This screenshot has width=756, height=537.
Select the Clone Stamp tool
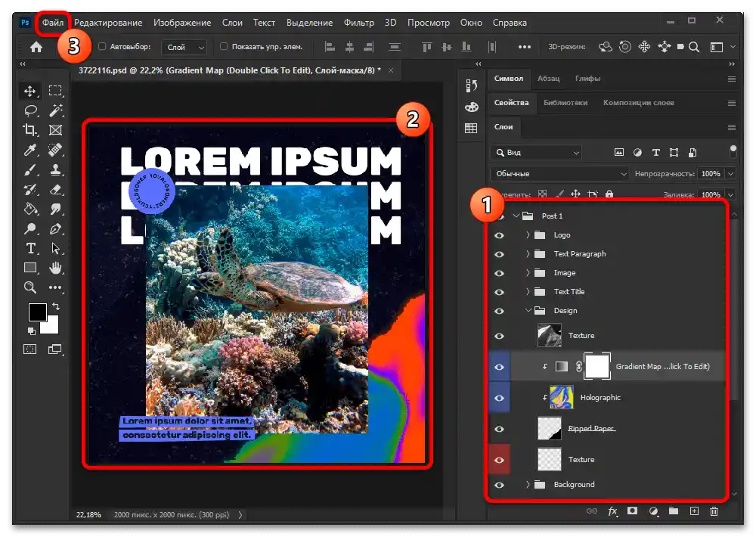[55, 169]
